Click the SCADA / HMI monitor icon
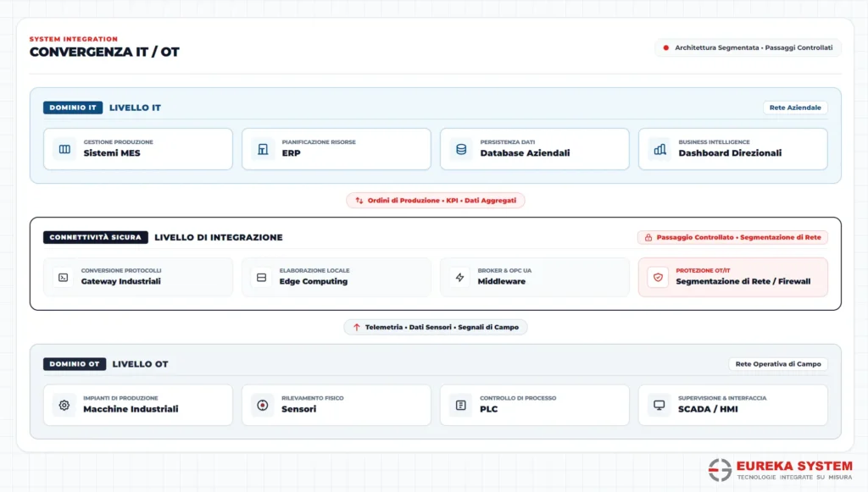Viewport: 868px width, 492px height. coord(659,406)
